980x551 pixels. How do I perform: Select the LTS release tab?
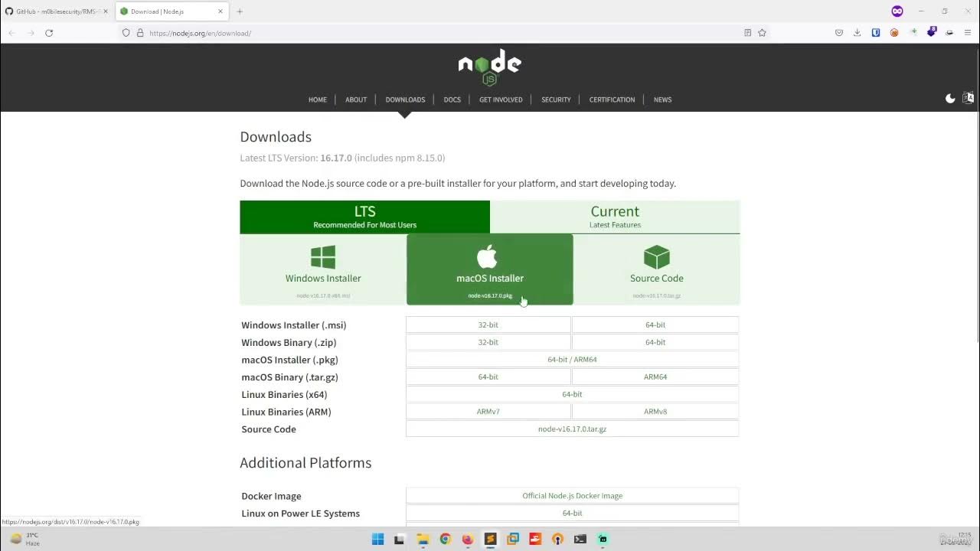click(365, 217)
